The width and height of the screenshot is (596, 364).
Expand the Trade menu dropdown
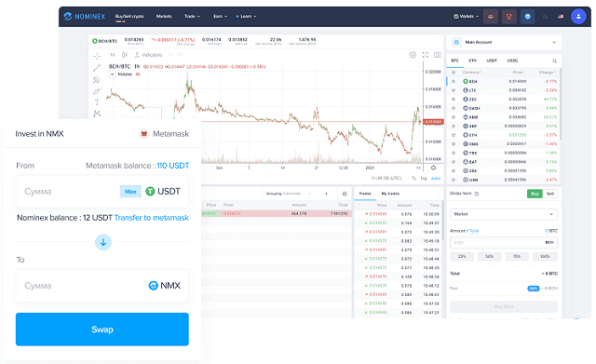coord(192,17)
